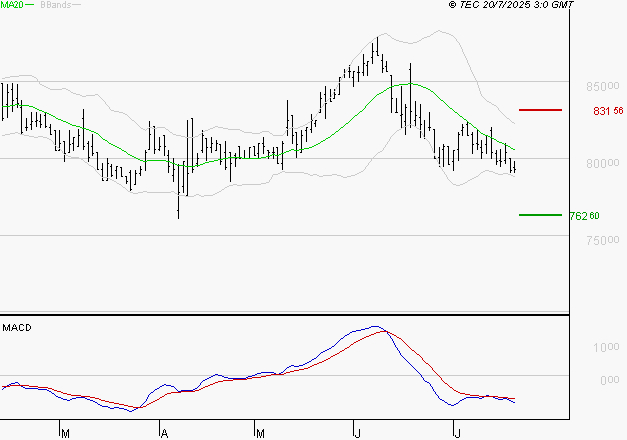Click the 762.60 support level value

[584, 216]
